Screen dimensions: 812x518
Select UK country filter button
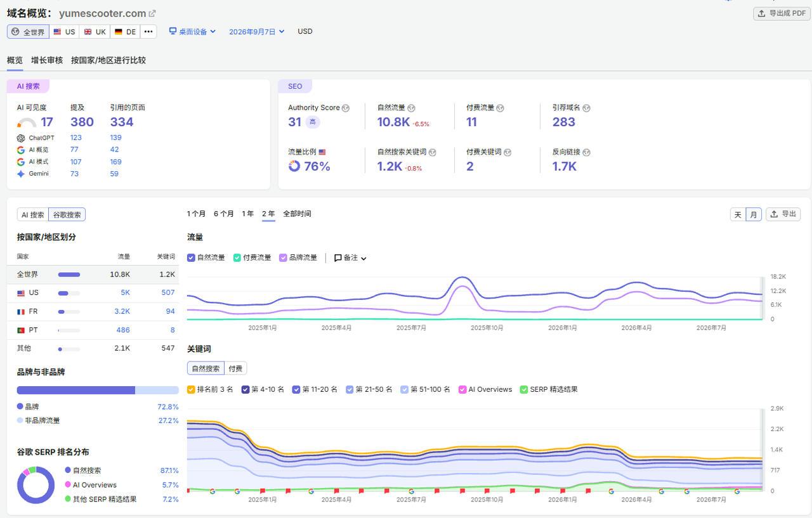95,32
